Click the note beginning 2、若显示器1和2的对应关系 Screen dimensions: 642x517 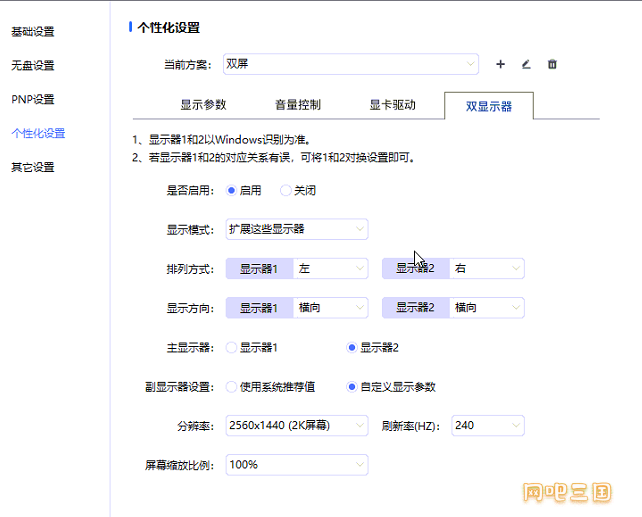pos(274,157)
